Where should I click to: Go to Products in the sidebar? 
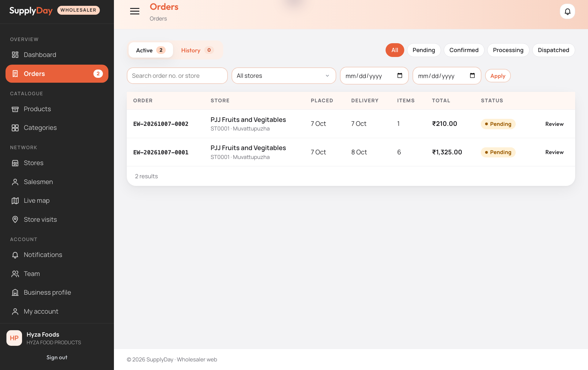[x=57, y=109]
